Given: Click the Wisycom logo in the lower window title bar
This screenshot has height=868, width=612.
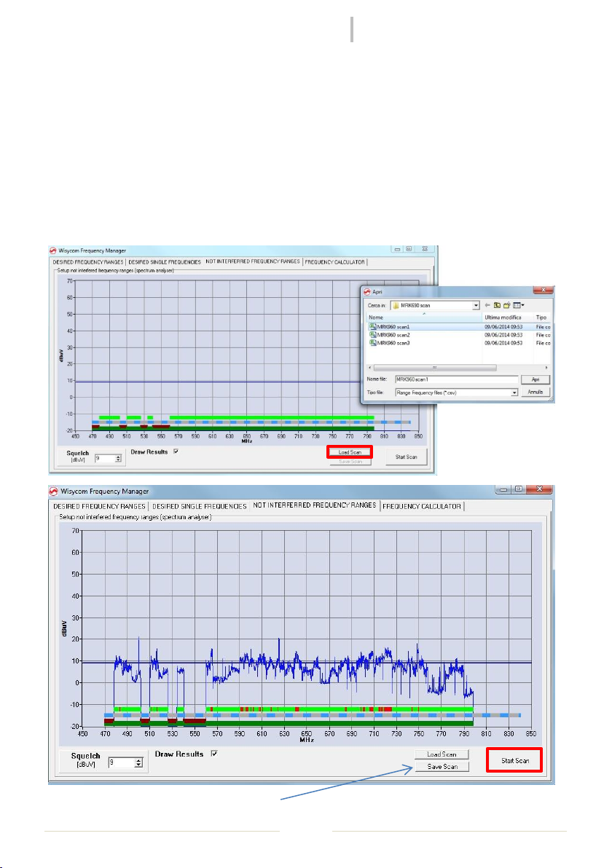Looking at the screenshot, I should (x=54, y=491).
